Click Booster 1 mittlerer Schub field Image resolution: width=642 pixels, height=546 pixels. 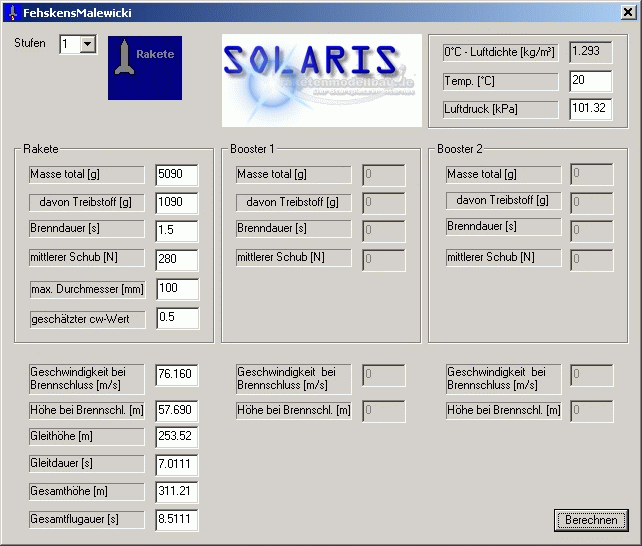click(384, 260)
